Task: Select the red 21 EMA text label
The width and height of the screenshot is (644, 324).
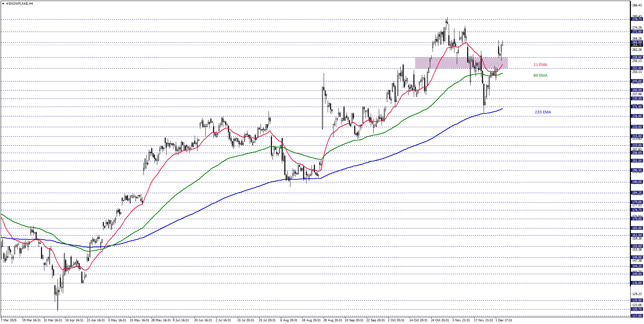Action: point(540,65)
